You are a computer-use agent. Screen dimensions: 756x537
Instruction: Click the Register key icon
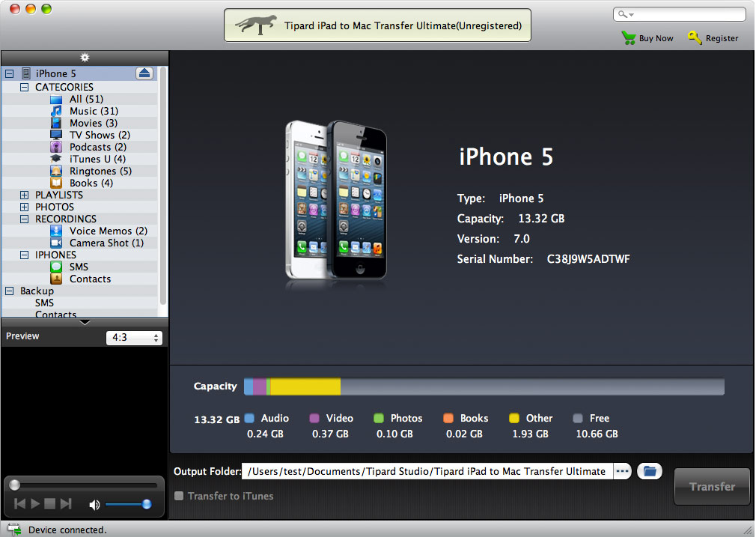(695, 37)
